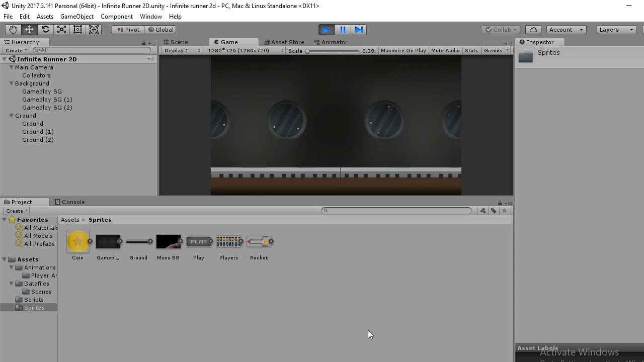Open the Window menu

pos(151,17)
